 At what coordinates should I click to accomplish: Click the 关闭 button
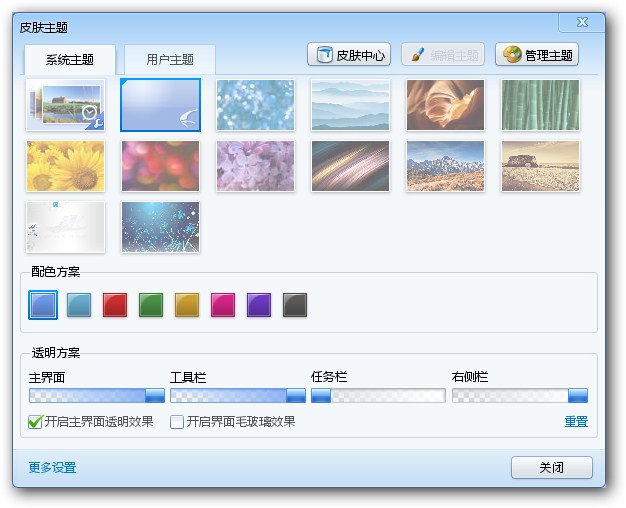[552, 467]
